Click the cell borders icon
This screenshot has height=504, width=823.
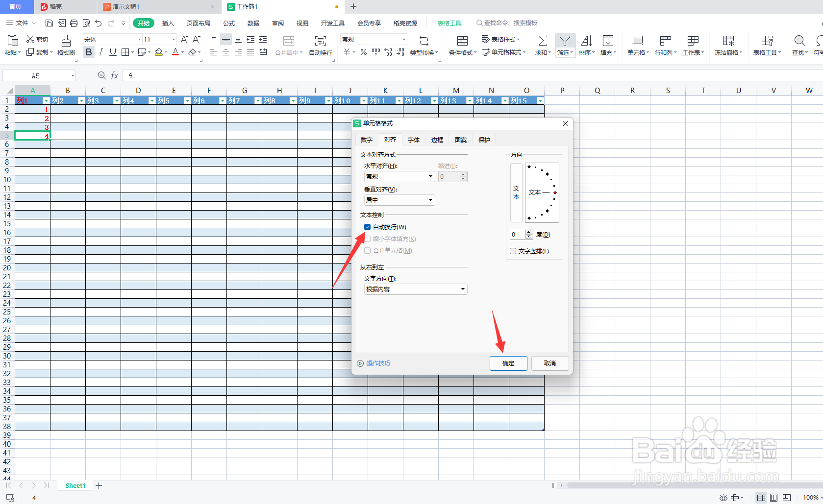tap(125, 52)
